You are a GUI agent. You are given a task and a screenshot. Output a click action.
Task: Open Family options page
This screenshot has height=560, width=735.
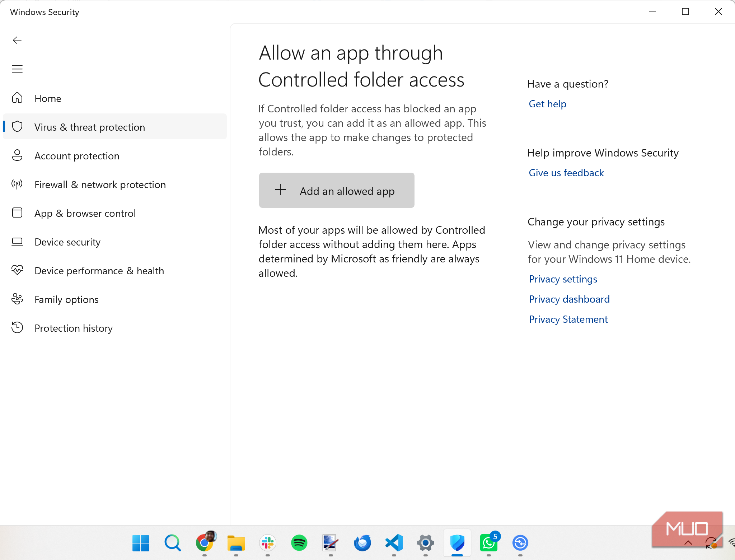(115, 299)
